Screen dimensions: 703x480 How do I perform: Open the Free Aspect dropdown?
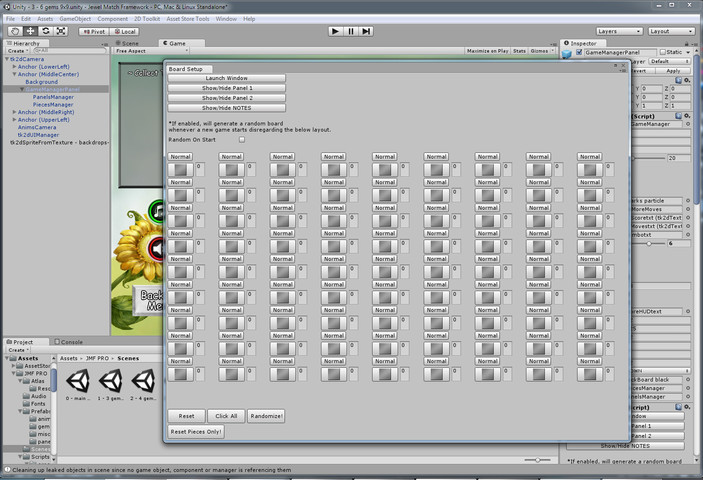tap(152, 51)
